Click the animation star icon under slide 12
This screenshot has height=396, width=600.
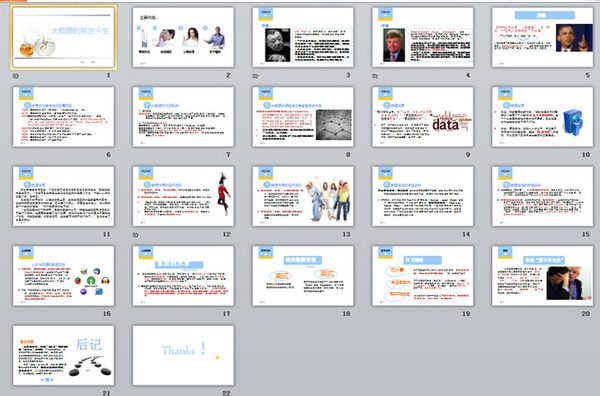click(x=135, y=235)
